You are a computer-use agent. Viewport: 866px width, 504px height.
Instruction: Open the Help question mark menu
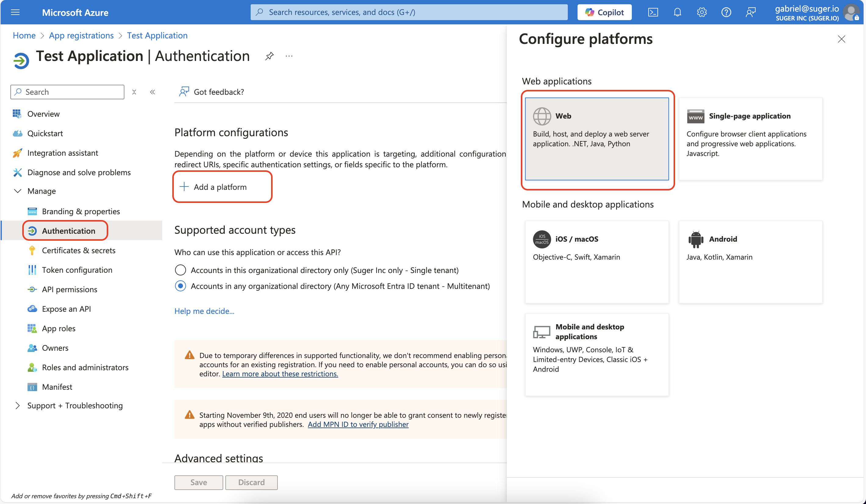pyautogui.click(x=726, y=12)
